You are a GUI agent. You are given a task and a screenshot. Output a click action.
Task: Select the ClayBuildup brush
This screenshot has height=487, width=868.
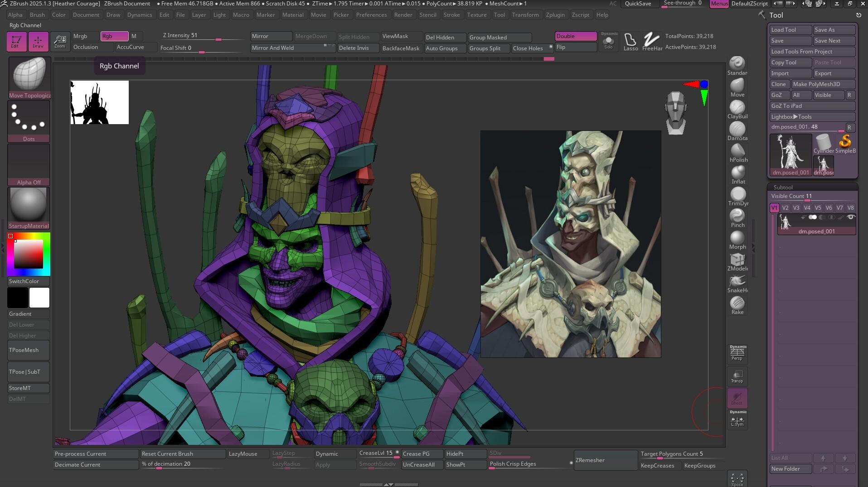[x=737, y=109]
